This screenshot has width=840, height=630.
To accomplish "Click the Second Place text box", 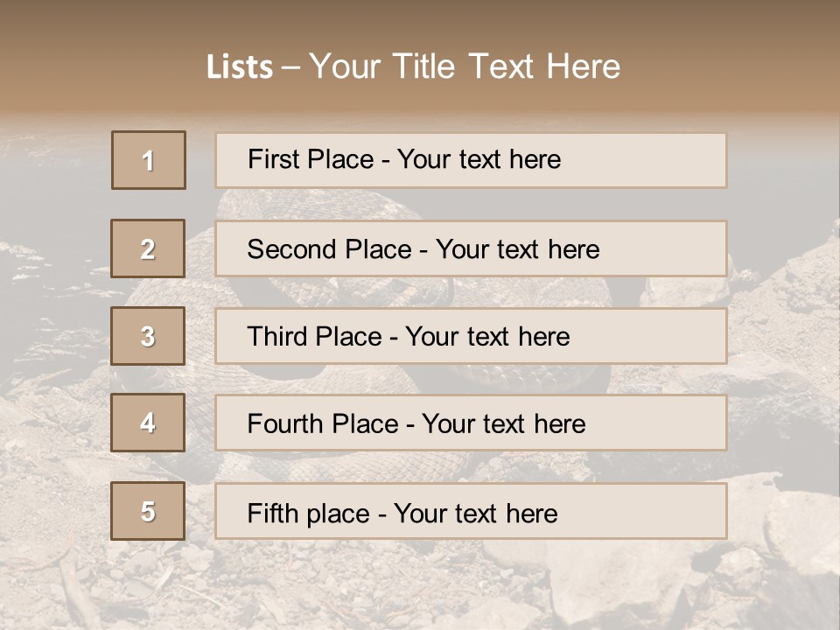I will pos(471,248).
